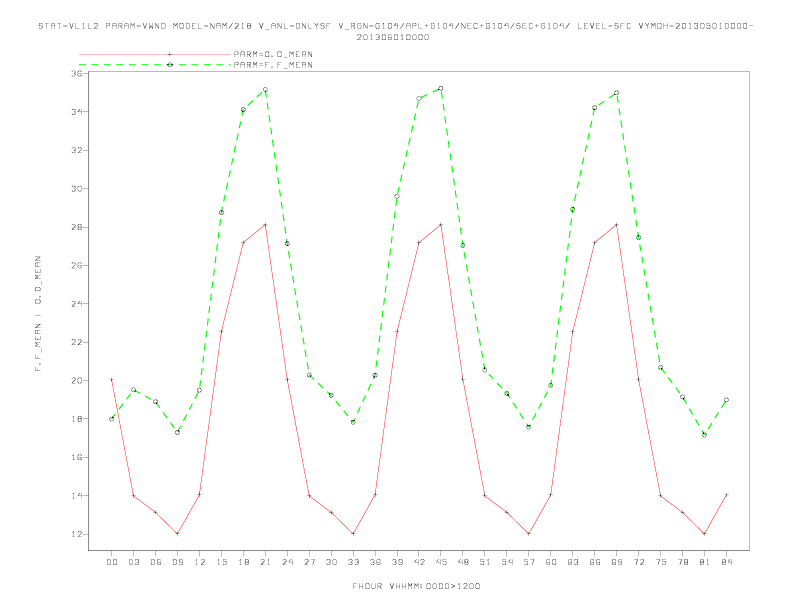Click x-axis forecast hour label 57

tap(529, 562)
